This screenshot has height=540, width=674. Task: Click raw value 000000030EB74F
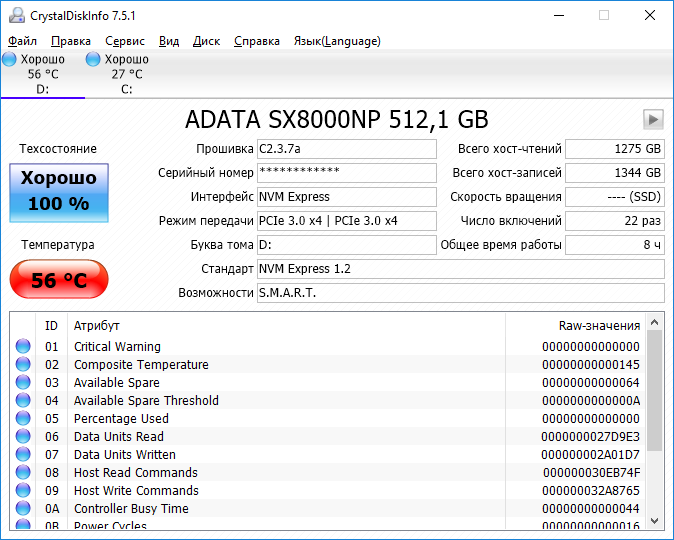tap(592, 472)
